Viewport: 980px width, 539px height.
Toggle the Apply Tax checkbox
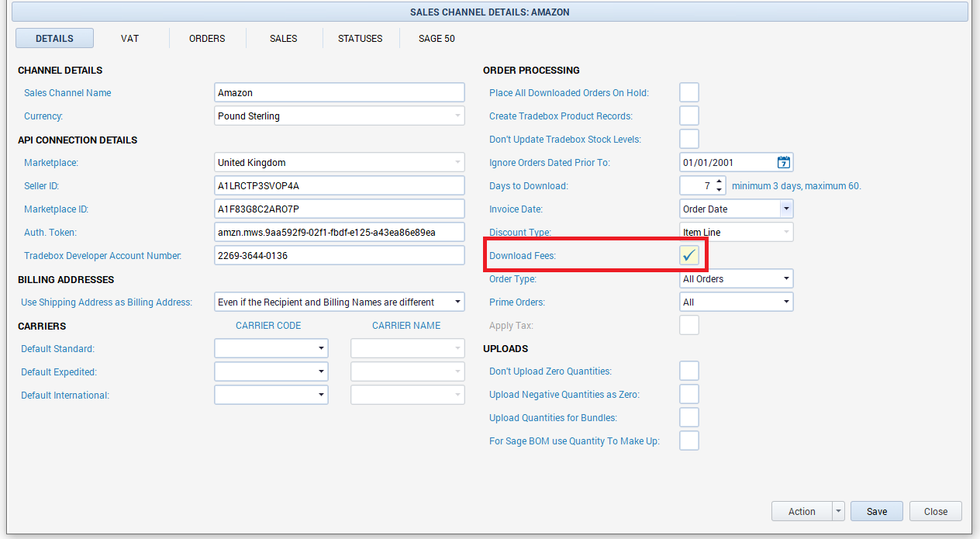click(x=689, y=325)
